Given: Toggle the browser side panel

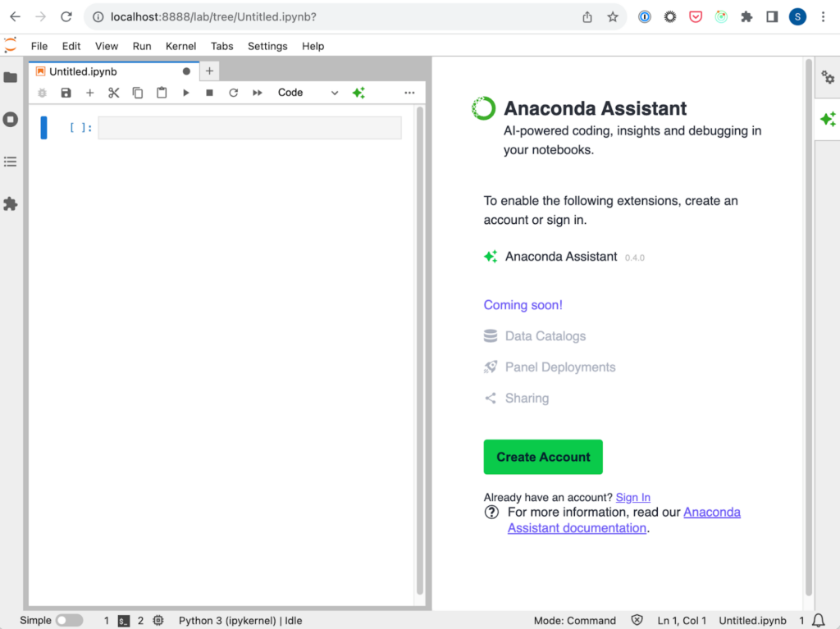Looking at the screenshot, I should pos(772,17).
